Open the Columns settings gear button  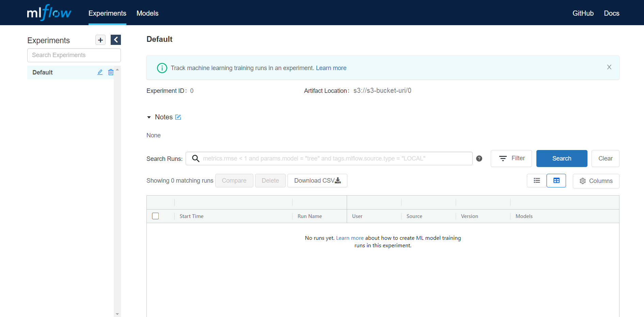[596, 181]
